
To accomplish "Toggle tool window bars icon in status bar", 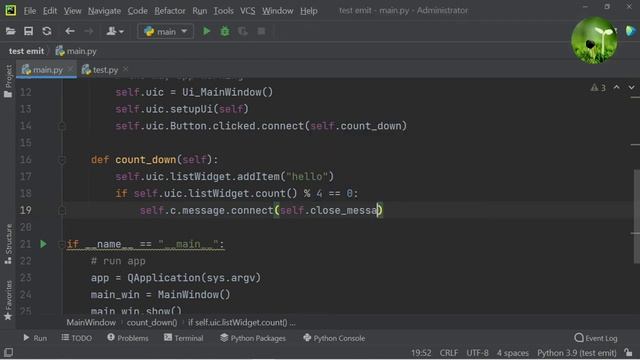I will point(8,352).
